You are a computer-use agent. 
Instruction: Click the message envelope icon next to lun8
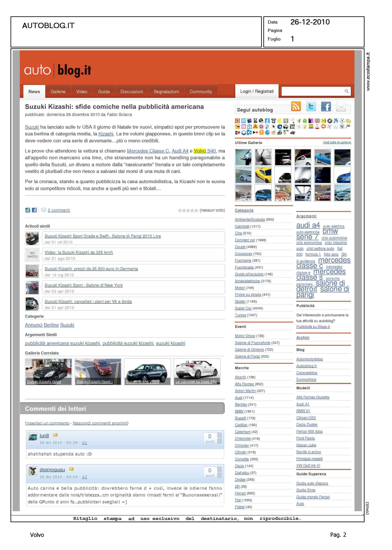click(x=55, y=435)
